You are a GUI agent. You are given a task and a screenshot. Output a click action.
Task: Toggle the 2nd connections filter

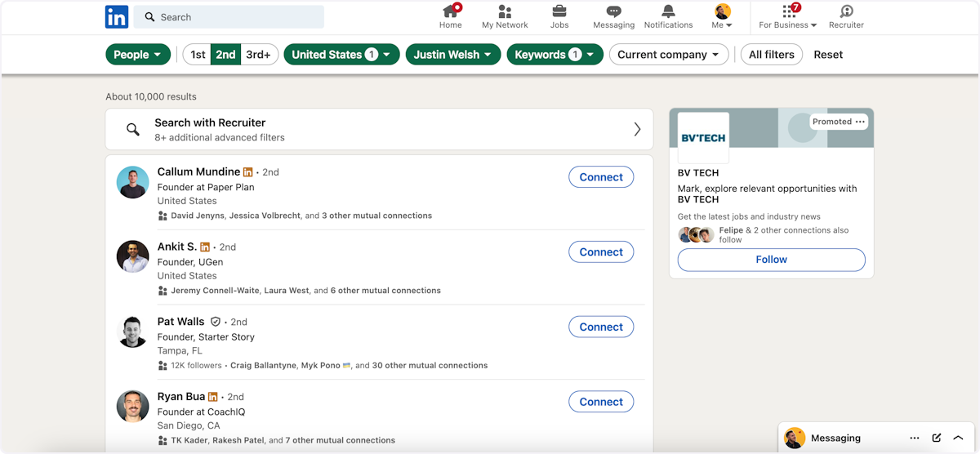tap(226, 55)
